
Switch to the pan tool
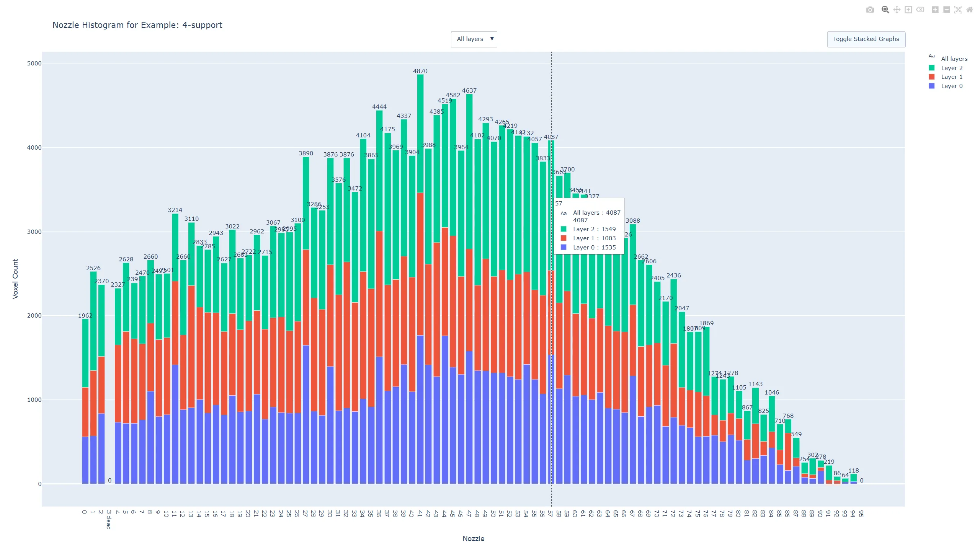tap(897, 10)
